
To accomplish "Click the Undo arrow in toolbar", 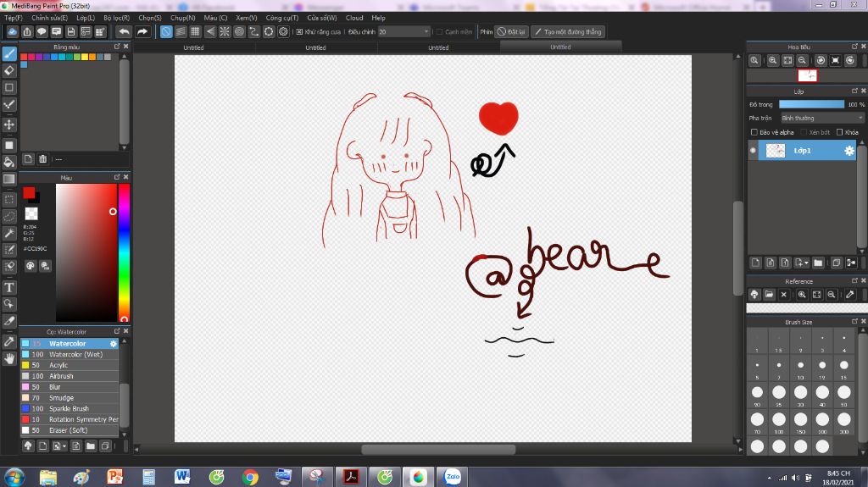I will coord(125,31).
